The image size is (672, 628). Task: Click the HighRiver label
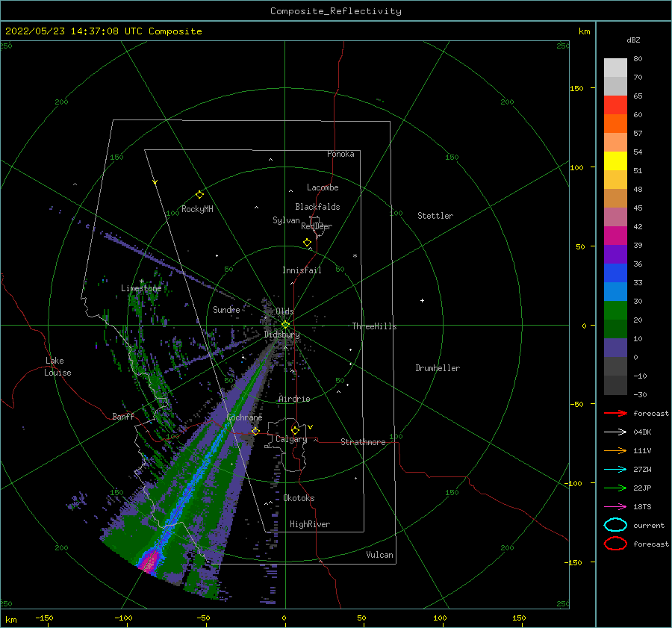310,524
